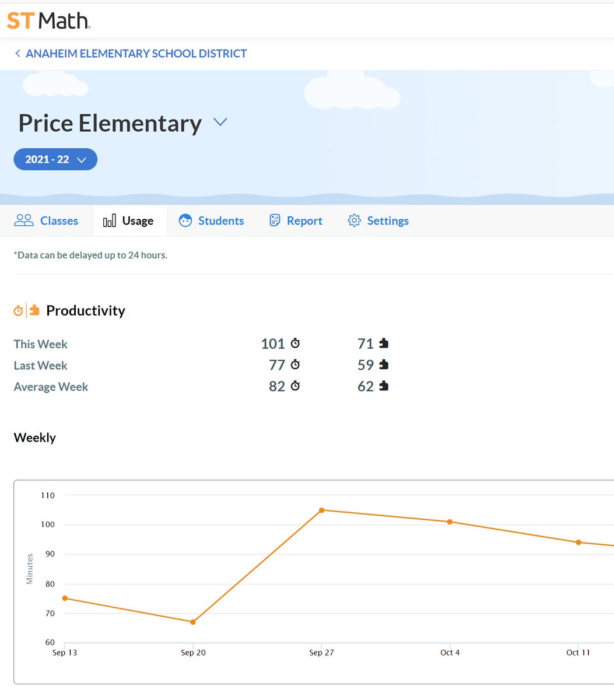Click the data delay notice text

[x=90, y=255]
